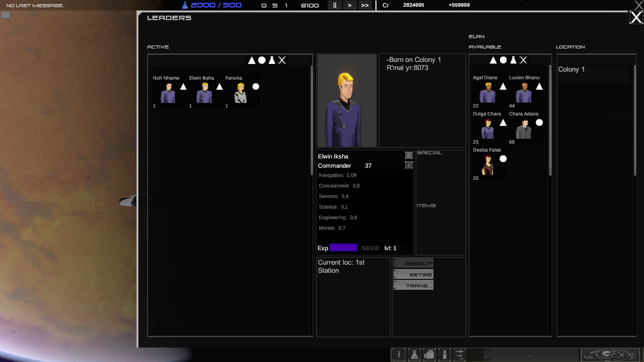
Task: Clear available leaders filter with X
Action: (523, 60)
